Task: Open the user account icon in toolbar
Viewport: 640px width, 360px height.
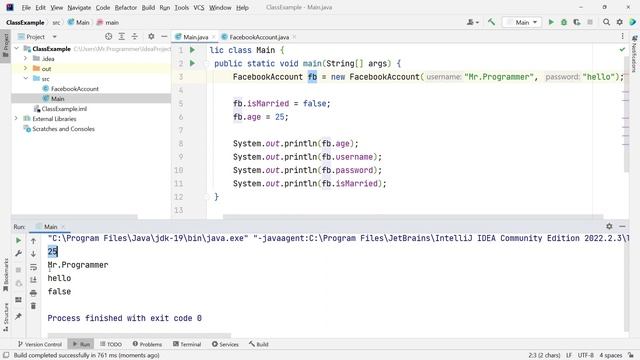Action: click(472, 22)
